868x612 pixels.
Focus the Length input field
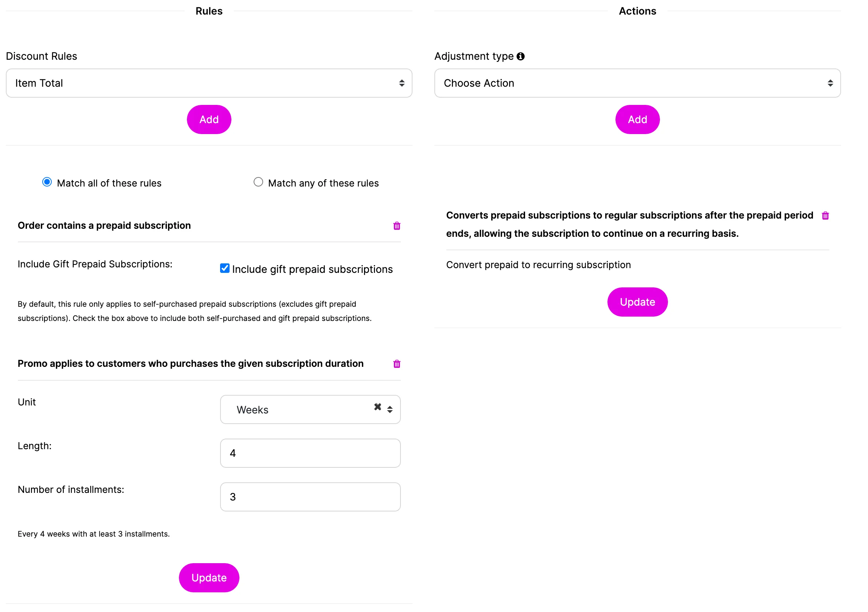point(310,453)
